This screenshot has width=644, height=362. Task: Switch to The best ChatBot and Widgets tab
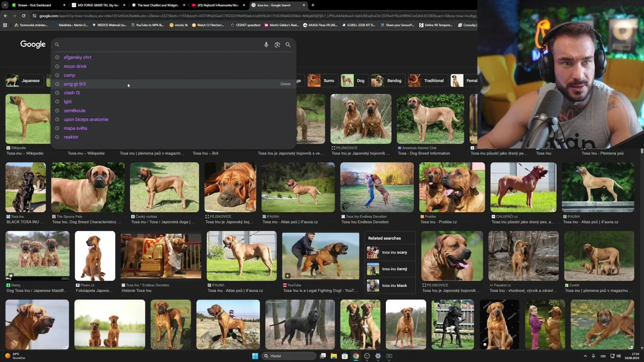tap(157, 5)
